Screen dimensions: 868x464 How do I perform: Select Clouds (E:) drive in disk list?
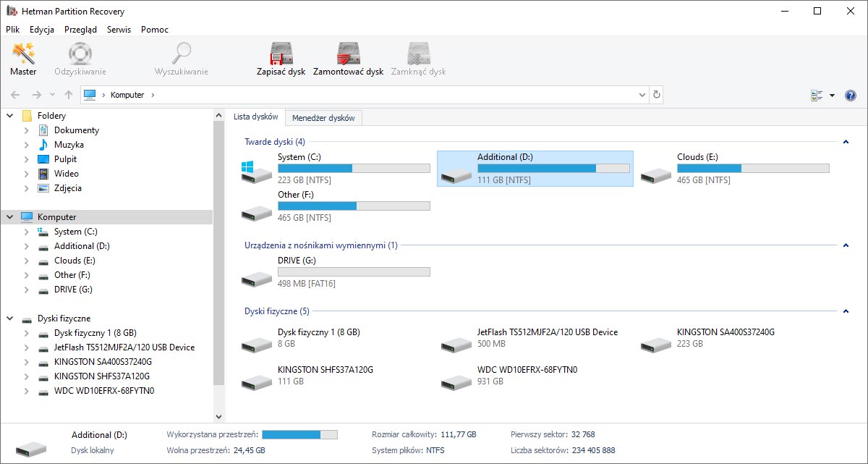pos(734,169)
